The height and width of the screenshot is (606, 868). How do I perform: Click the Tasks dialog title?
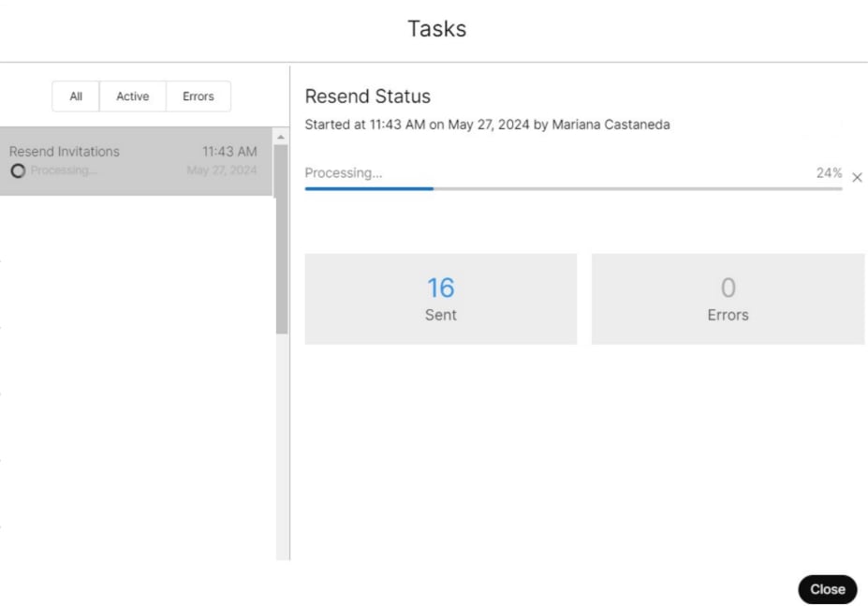coord(436,29)
